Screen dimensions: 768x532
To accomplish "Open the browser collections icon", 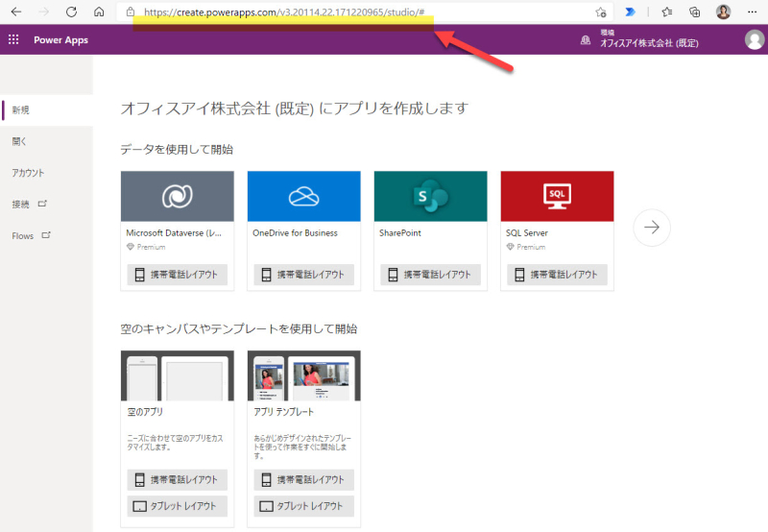I will coord(694,12).
